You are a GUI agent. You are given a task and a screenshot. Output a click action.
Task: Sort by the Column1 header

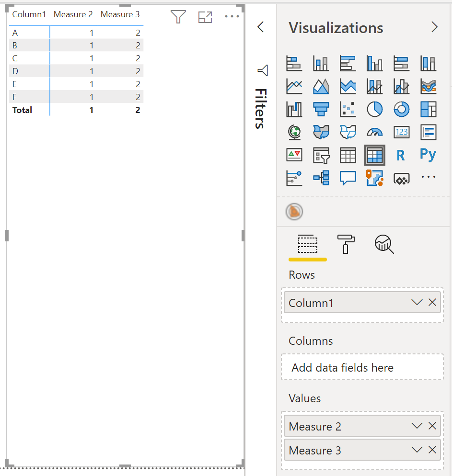29,14
